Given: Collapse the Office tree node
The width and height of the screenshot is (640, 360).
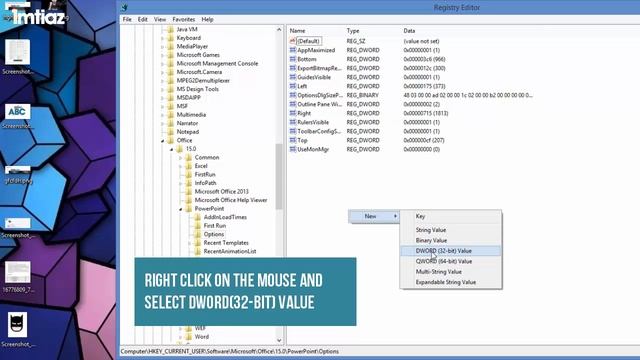Looking at the screenshot, I should 163,140.
